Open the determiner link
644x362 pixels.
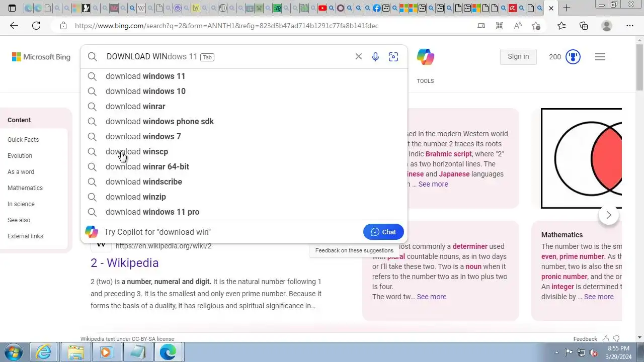[x=470, y=246]
